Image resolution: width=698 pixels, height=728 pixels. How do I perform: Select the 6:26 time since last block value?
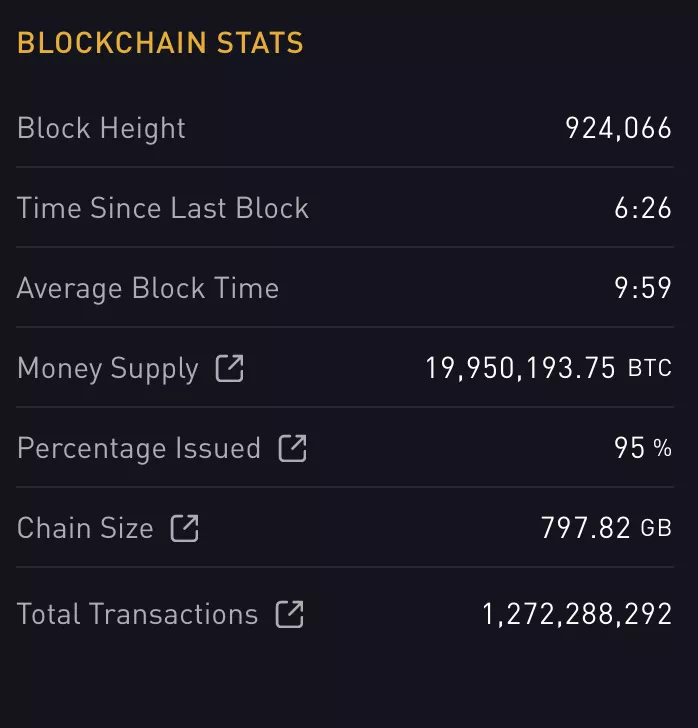pos(642,208)
